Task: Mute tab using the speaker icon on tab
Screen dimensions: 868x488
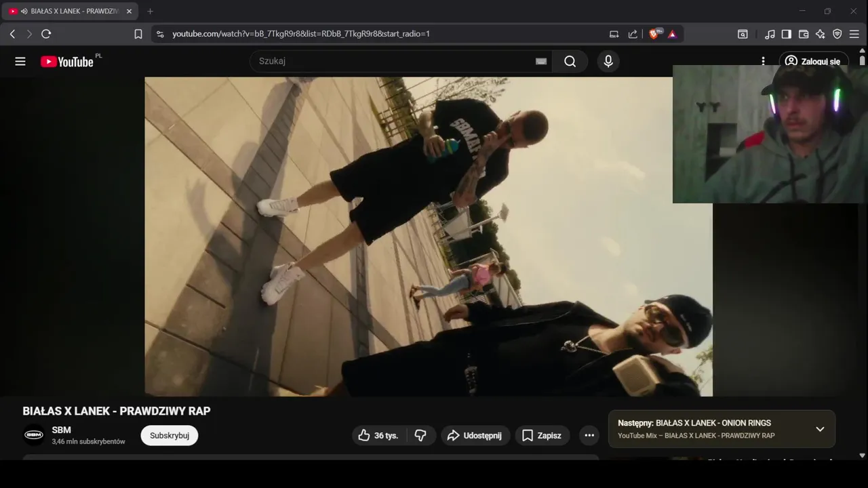Action: click(24, 12)
